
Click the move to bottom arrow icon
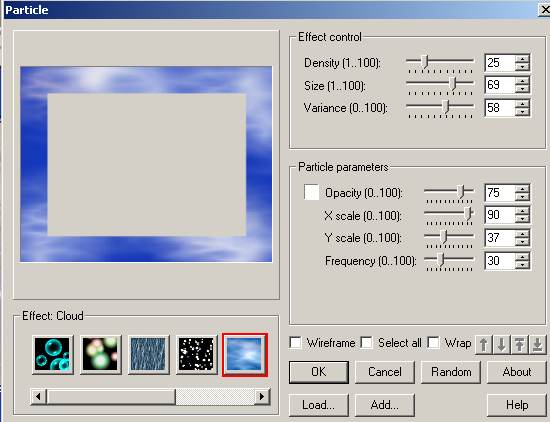point(537,345)
